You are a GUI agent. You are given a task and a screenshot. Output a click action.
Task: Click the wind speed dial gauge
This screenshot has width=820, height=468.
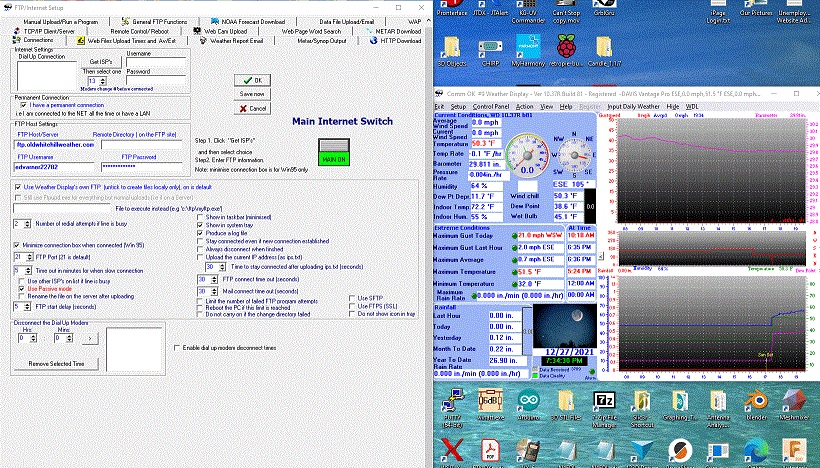[527, 155]
